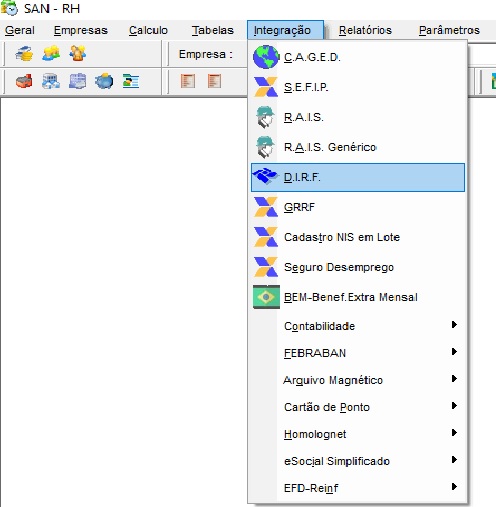Click the red factory building toolbar icon
This screenshot has height=507, width=496.
[x=24, y=81]
